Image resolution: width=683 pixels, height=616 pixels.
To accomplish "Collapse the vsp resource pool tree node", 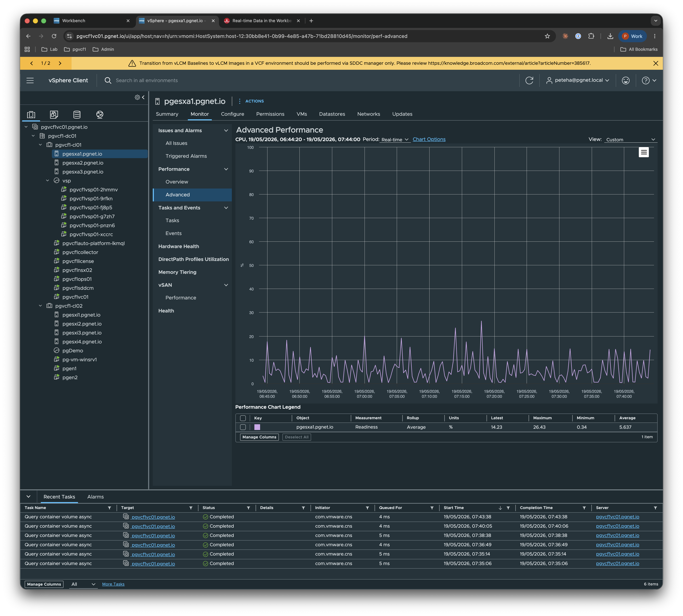I will coord(48,181).
